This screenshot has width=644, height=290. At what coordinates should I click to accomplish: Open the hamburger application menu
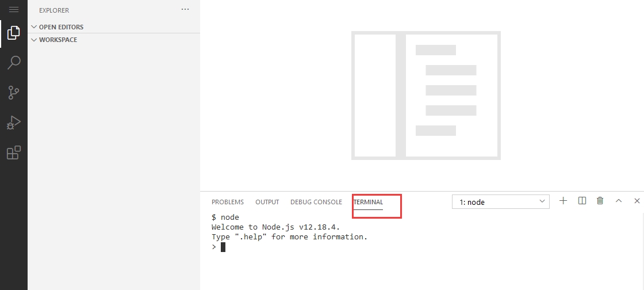click(x=14, y=10)
